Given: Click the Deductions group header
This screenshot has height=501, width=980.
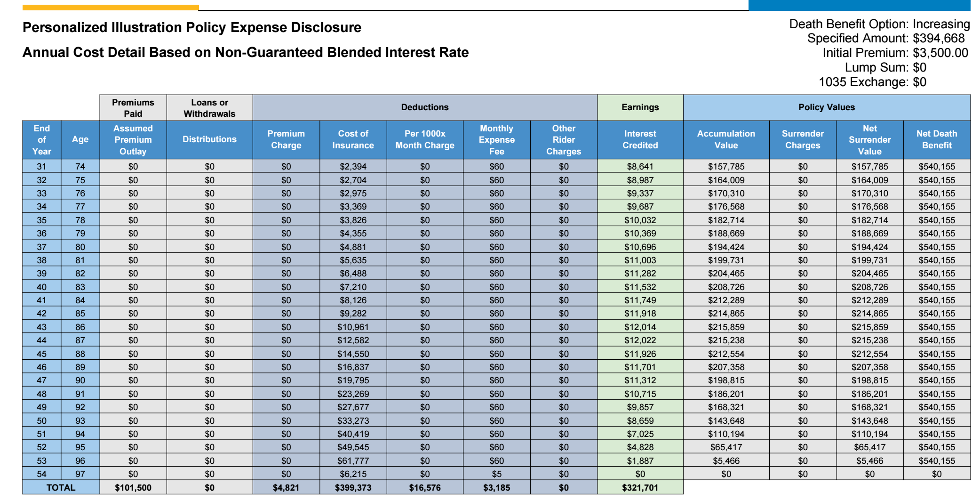Looking at the screenshot, I should pyautogui.click(x=424, y=107).
